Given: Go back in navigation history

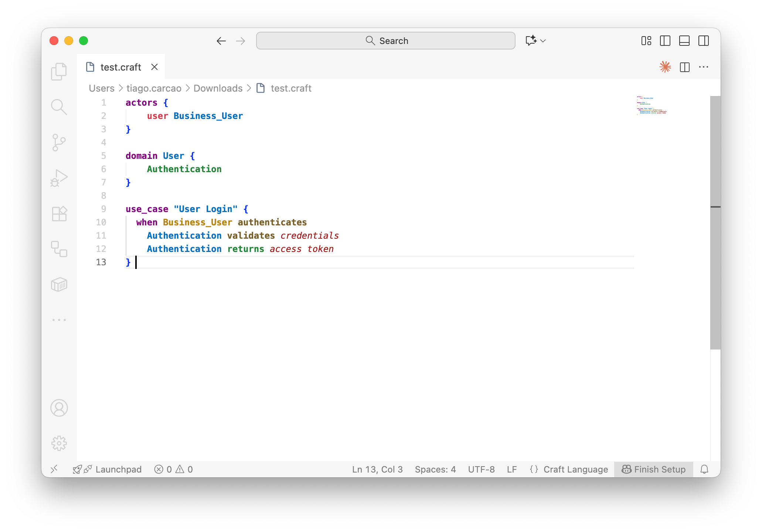Looking at the screenshot, I should coord(221,41).
